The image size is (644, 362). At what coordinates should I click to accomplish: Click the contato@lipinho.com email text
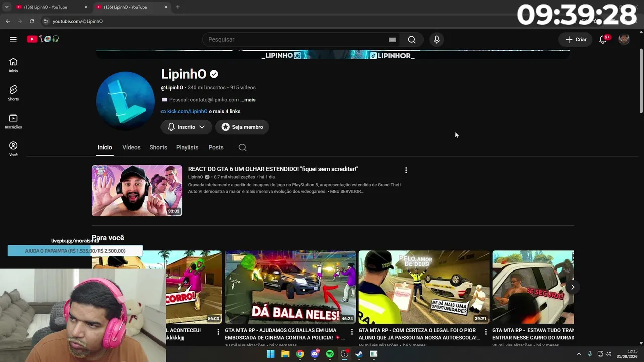[x=214, y=100]
